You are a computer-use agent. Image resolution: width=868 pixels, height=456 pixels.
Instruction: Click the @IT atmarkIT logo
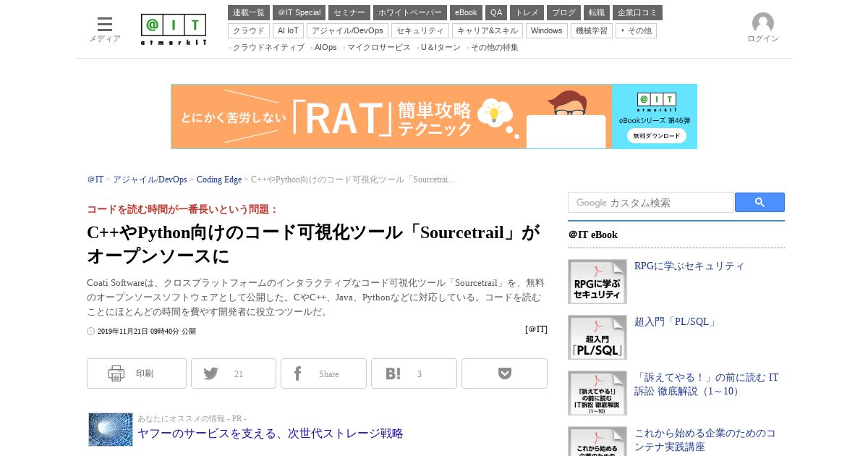coord(174,30)
